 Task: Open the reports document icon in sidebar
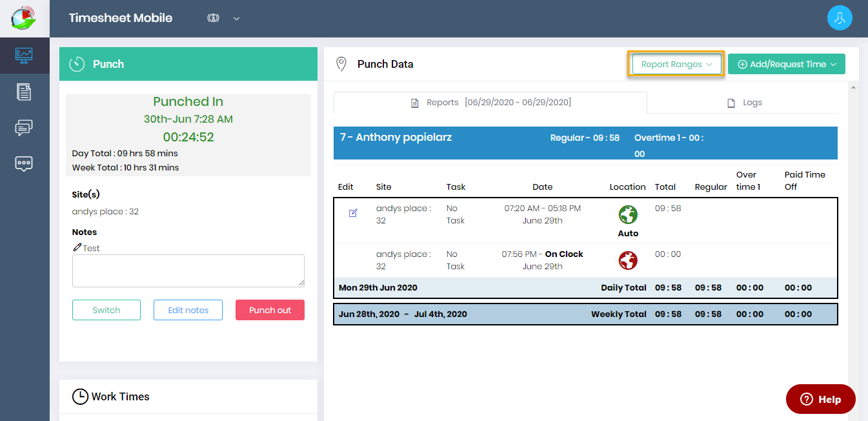24,92
